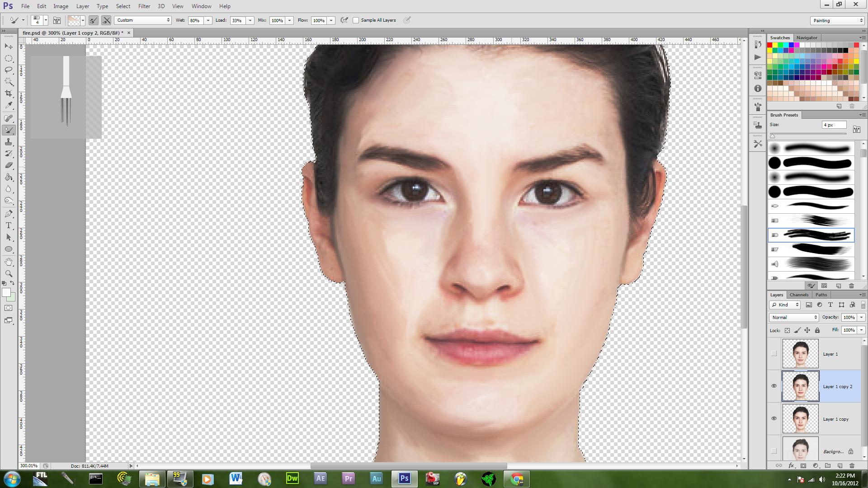The image size is (868, 488).
Task: Select the Hand tool
Action: tap(9, 262)
